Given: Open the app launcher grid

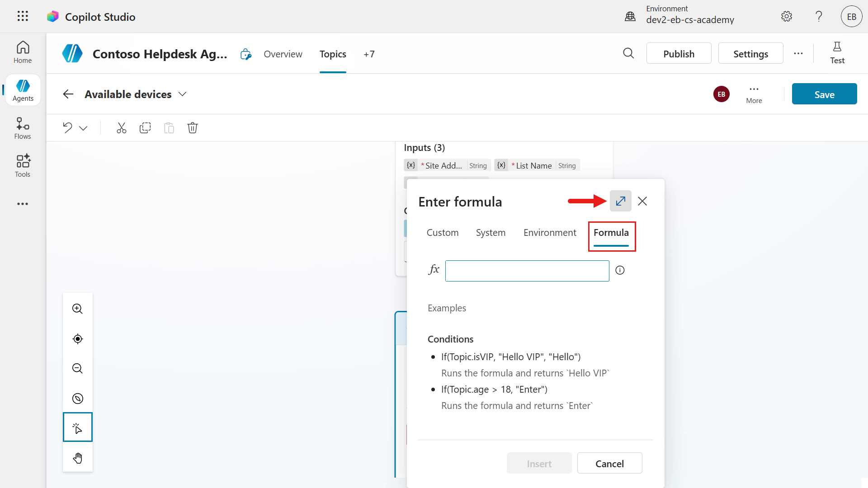Looking at the screenshot, I should (23, 16).
